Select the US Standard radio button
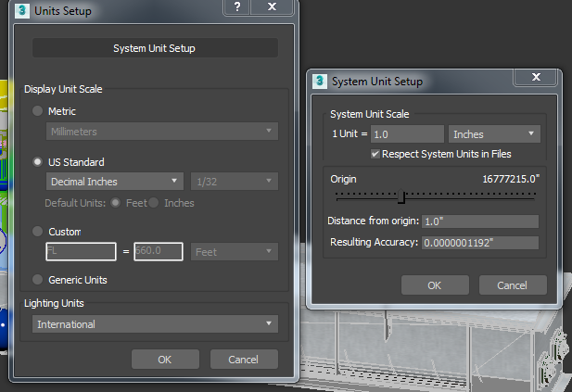572x392 pixels. click(x=38, y=162)
